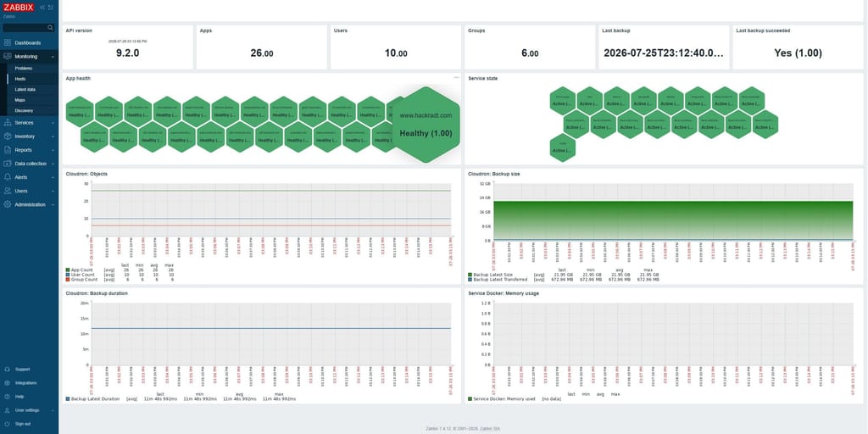Open Dashboards from the sidebar icon
Image resolution: width=868 pixels, height=434 pixels.
7,42
